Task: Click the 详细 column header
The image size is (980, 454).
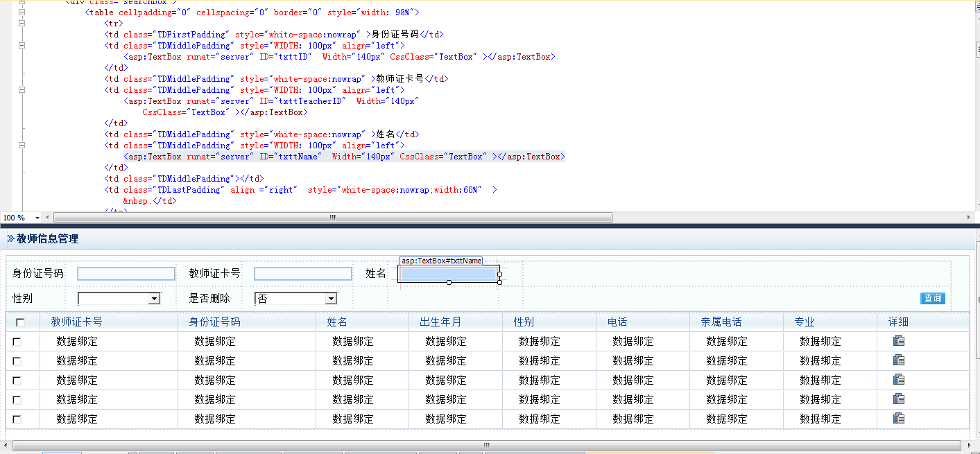Action: click(898, 322)
